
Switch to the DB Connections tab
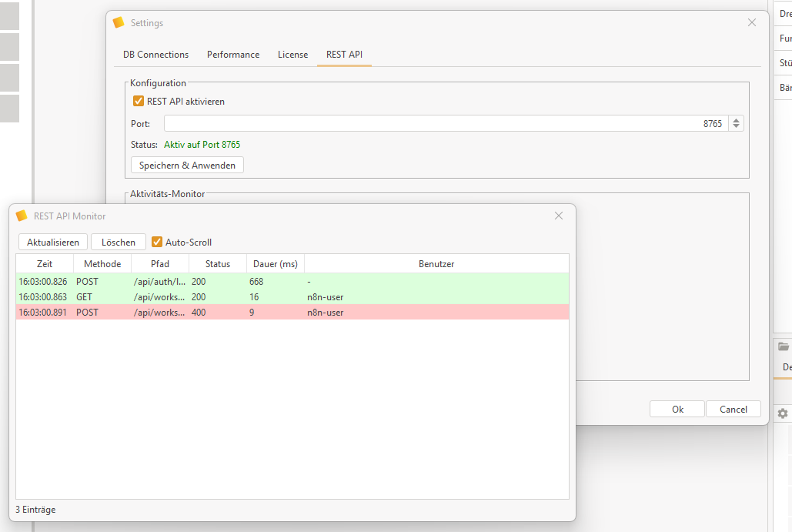coord(155,55)
